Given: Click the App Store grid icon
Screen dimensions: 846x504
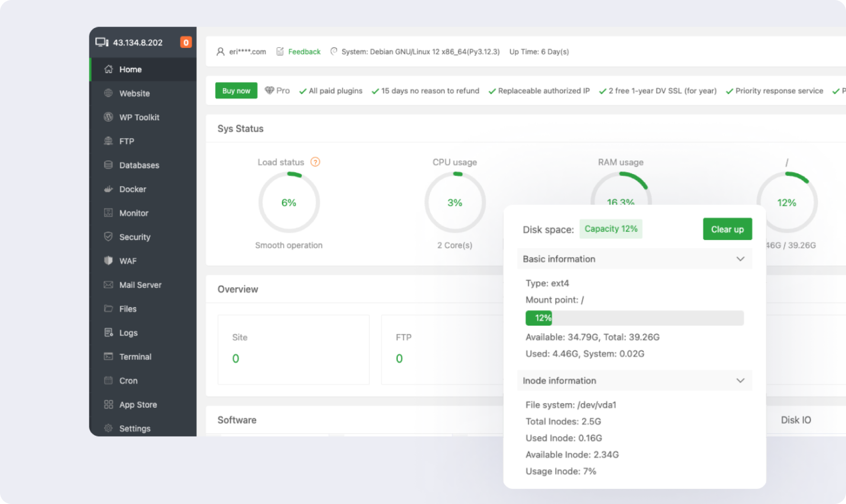Looking at the screenshot, I should point(108,405).
